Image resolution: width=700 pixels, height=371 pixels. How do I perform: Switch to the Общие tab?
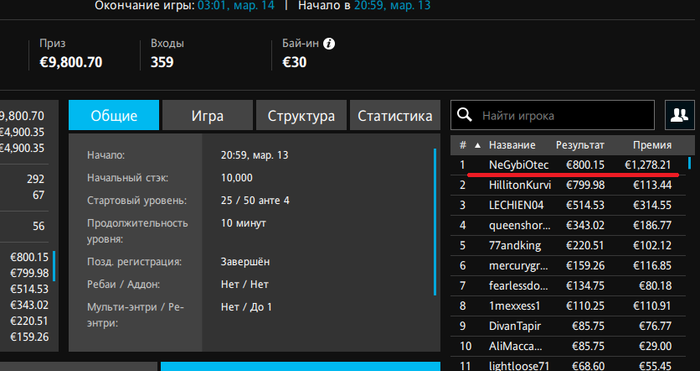click(x=114, y=115)
